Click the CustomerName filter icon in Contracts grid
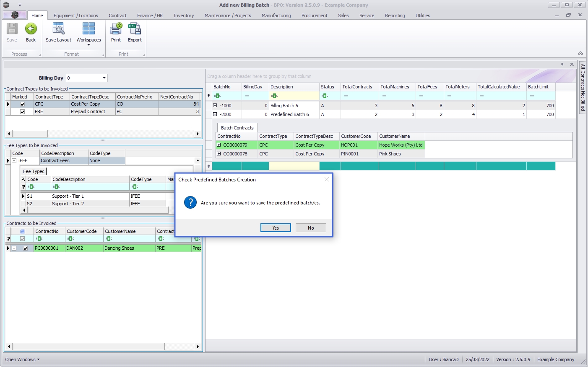Viewport: 588px width, 367px height. (x=109, y=239)
